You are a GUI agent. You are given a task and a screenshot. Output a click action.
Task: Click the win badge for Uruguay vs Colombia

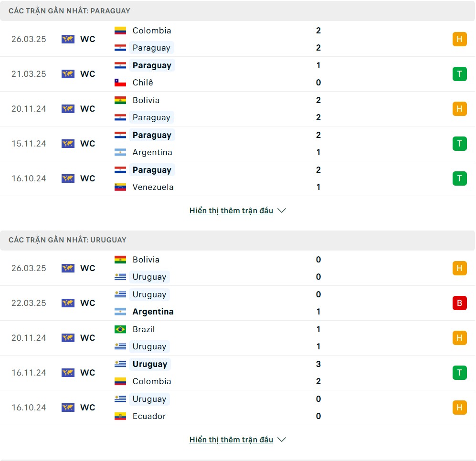[459, 373]
